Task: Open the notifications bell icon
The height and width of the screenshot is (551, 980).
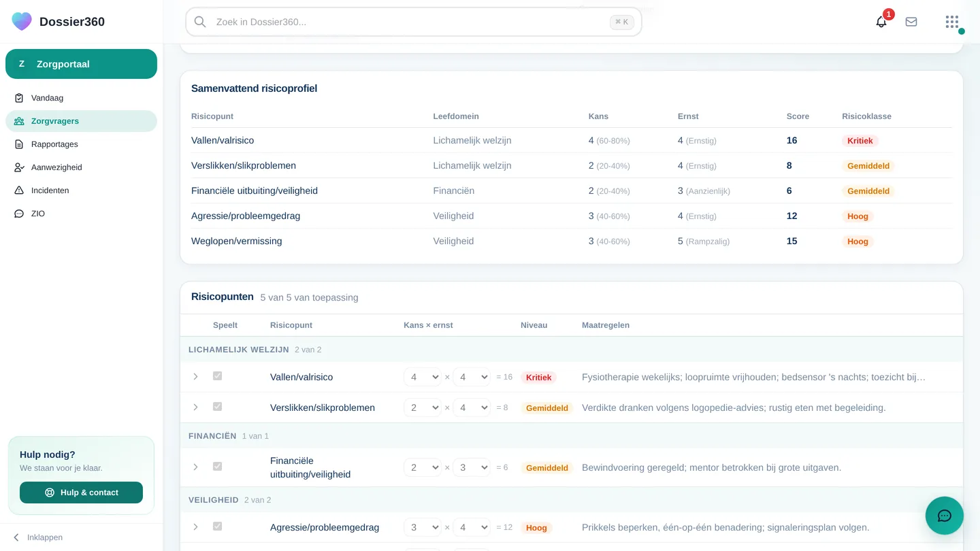Action: [x=881, y=22]
